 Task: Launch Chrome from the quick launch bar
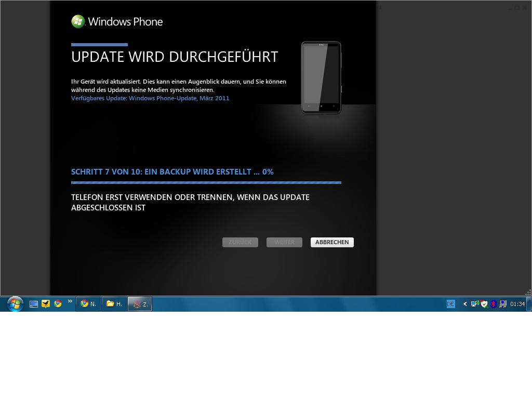tap(58, 303)
